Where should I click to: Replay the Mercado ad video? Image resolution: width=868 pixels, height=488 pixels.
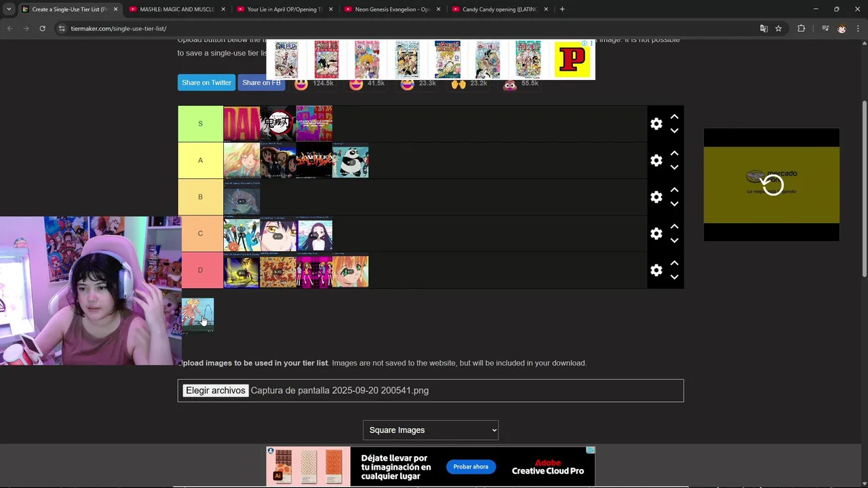(772, 184)
